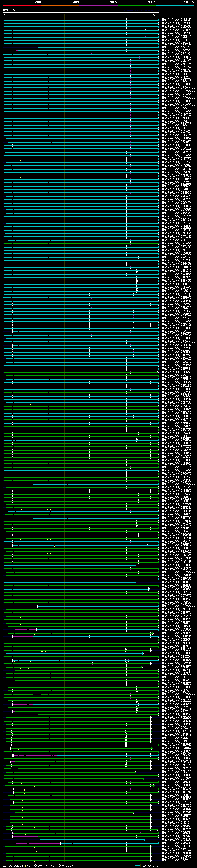Open hit UniRef100_P25387
This screenshot has height=868, width=197.
tap(177, 23)
